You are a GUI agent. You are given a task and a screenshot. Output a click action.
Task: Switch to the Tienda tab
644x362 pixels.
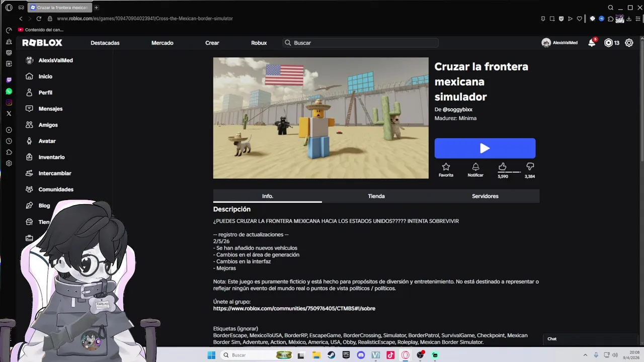376,196
